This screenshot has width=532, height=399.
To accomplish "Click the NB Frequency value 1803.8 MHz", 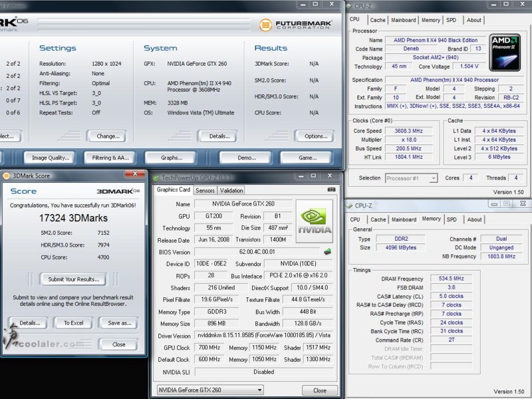I will tap(501, 257).
